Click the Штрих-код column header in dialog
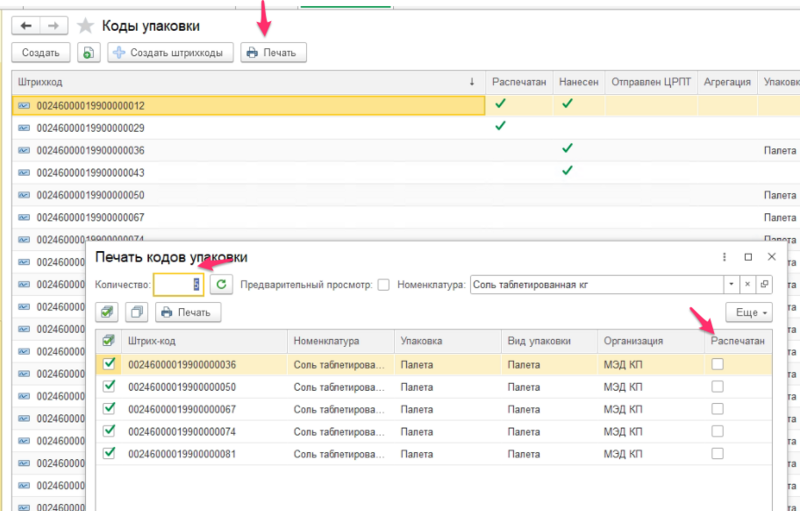 pyautogui.click(x=204, y=341)
